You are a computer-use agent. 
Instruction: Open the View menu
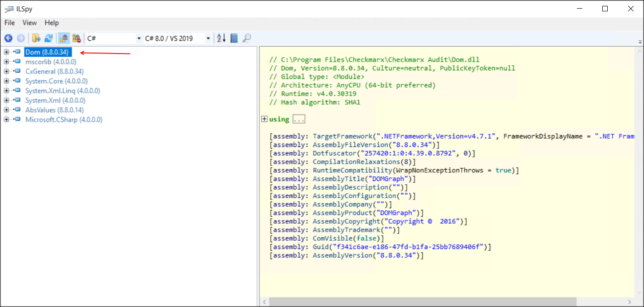tap(29, 23)
